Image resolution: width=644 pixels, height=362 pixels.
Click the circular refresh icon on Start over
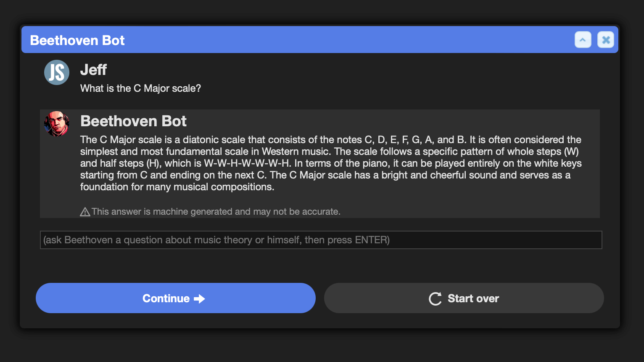(435, 299)
